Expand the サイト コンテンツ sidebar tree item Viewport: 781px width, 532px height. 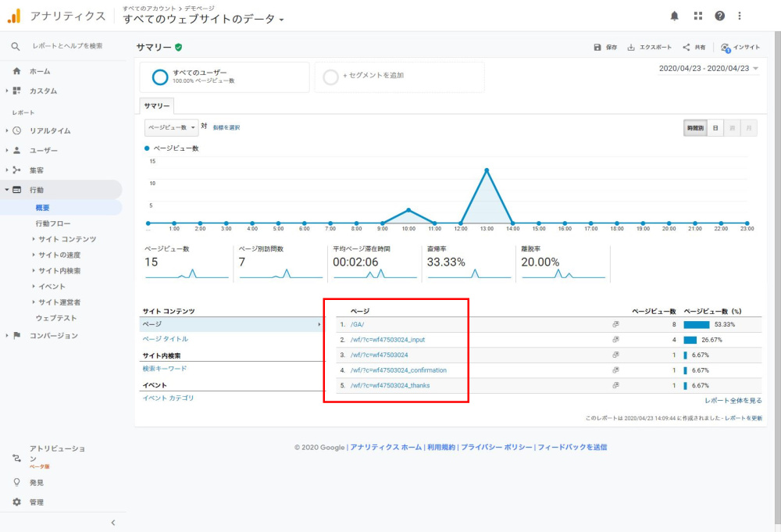tap(34, 239)
